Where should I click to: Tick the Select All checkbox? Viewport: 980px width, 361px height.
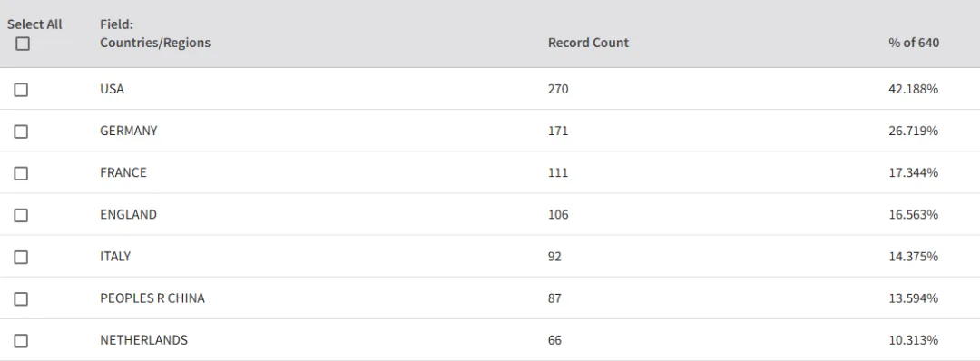point(23,44)
